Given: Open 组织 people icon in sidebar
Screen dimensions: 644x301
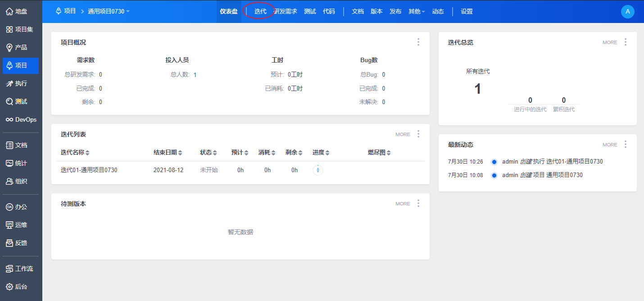Looking at the screenshot, I should [9, 181].
